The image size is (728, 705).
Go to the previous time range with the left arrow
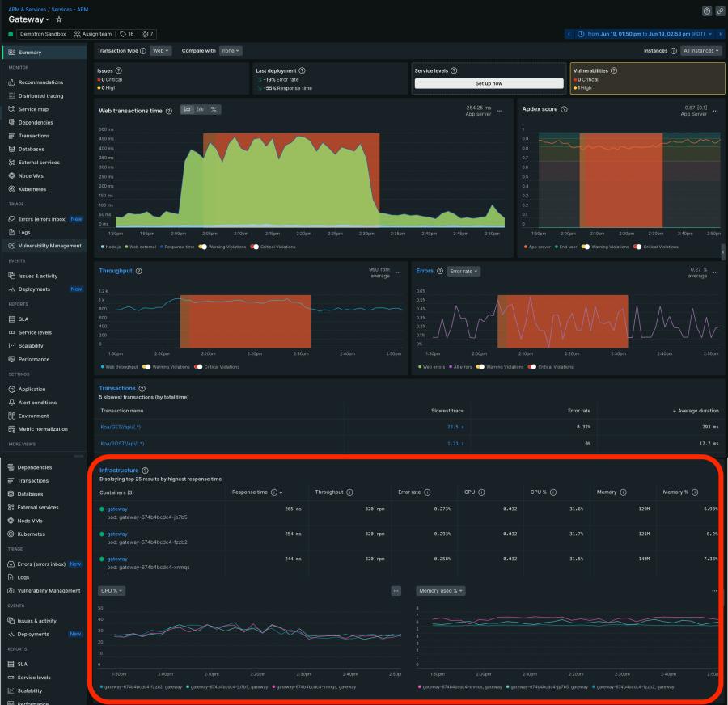(569, 34)
